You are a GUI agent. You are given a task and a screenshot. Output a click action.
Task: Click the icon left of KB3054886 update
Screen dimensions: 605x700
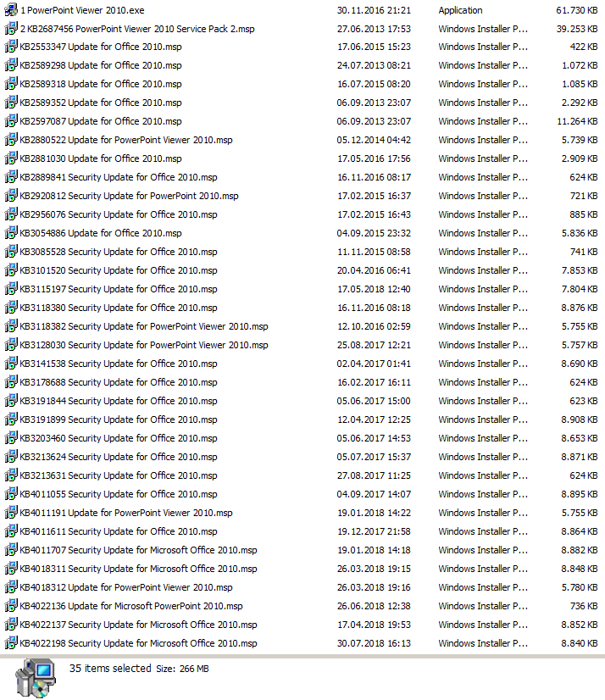(x=11, y=234)
